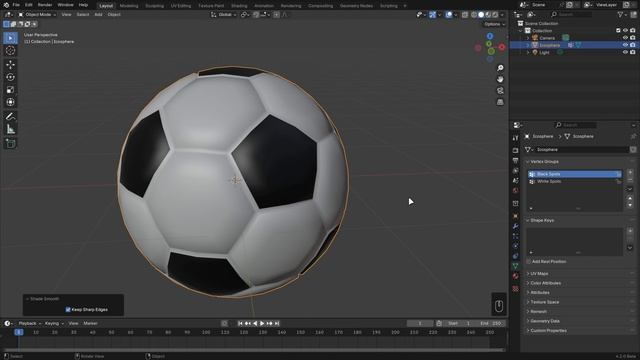Hide Light in viewport via eye icon
The width and height of the screenshot is (640, 360).
[625, 53]
